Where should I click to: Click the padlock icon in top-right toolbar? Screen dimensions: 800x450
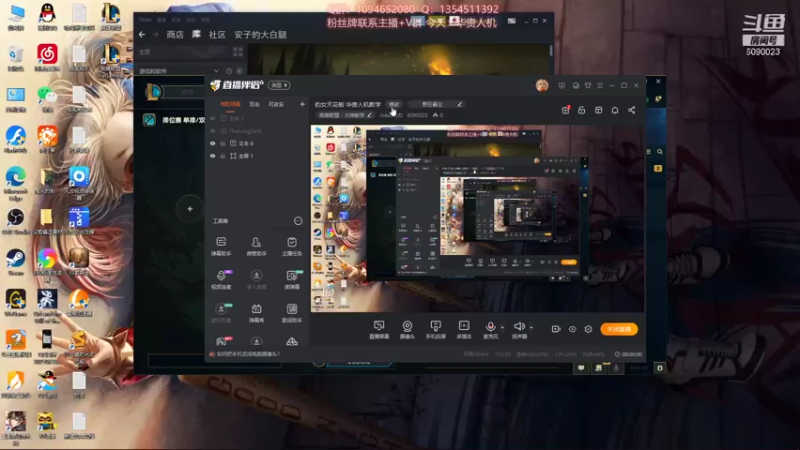[582, 110]
